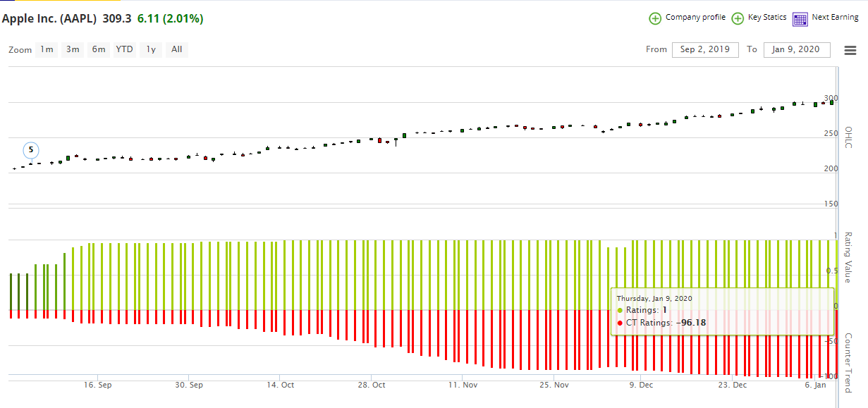Image resolution: width=868 pixels, height=408 pixels.
Task: Click the 11. Nov axis label
Action: coord(463,385)
